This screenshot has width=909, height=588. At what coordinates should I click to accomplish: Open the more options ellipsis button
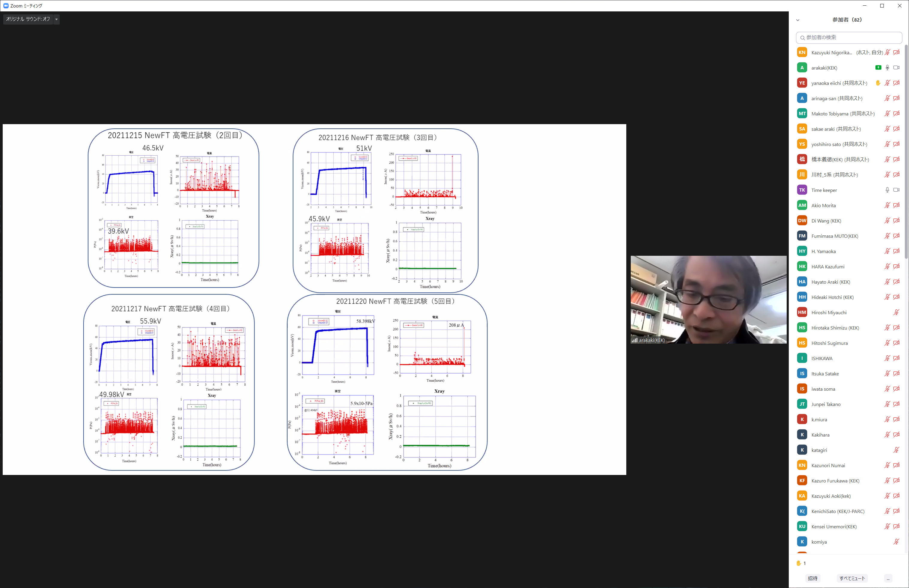(x=888, y=578)
